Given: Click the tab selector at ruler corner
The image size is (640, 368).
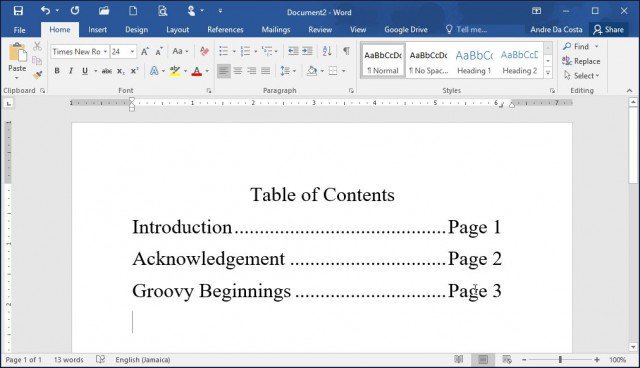Looking at the screenshot, I should [x=9, y=104].
